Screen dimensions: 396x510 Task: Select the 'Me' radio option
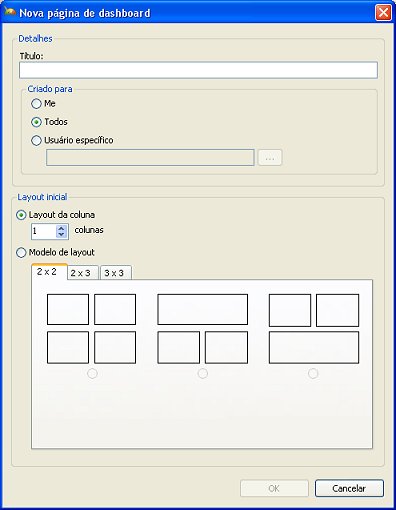36,104
